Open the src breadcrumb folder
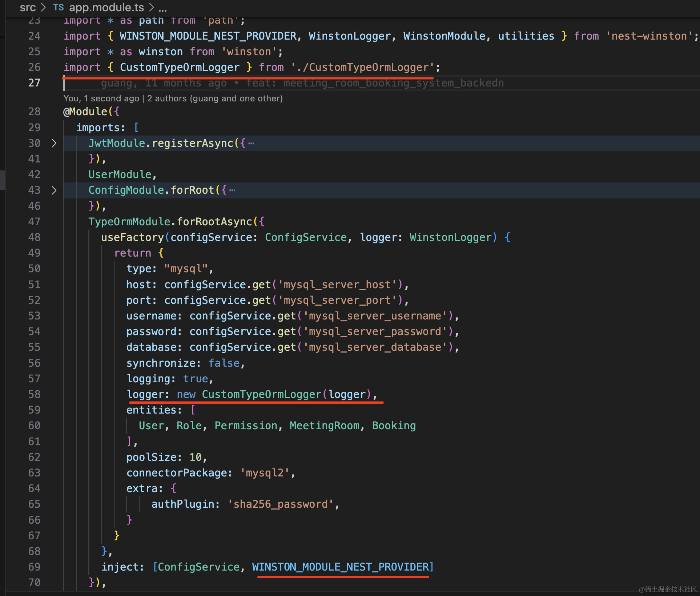The height and width of the screenshot is (596, 700). point(28,7)
